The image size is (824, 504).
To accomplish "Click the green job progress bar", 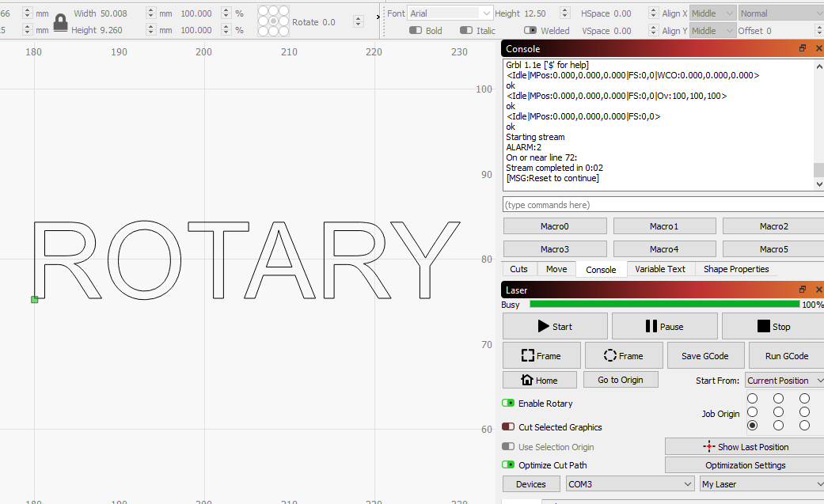I will click(x=665, y=305).
